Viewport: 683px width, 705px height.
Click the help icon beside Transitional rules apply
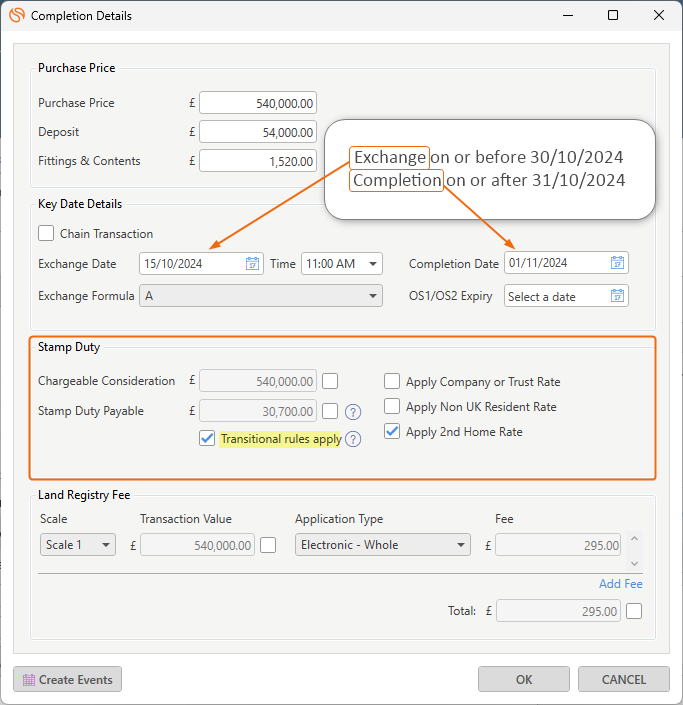pyautogui.click(x=353, y=439)
